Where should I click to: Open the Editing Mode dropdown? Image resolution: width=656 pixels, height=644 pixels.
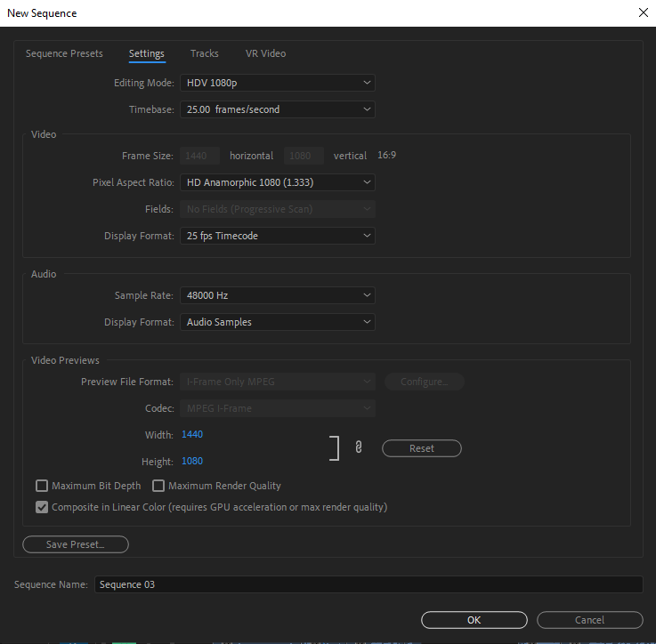[x=277, y=83]
